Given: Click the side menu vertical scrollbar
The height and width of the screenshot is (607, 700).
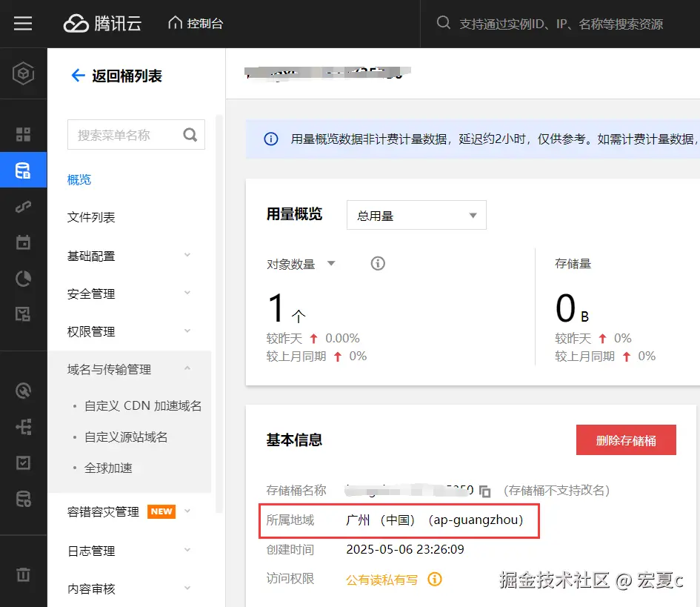Looking at the screenshot, I should [219, 314].
